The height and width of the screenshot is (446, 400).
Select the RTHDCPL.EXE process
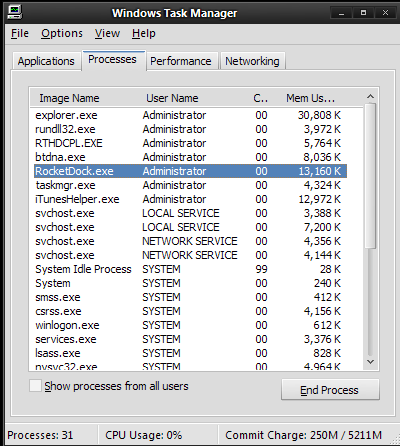pos(191,143)
